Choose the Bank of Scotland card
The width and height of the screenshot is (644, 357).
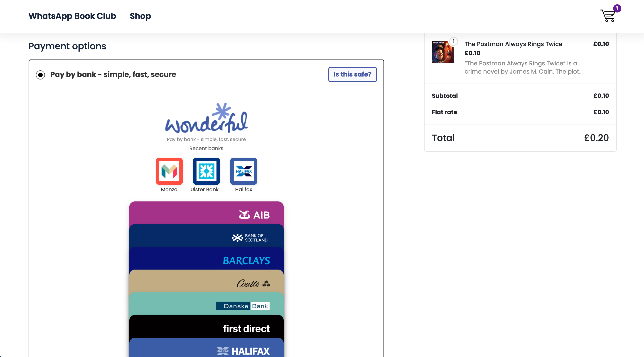[x=206, y=236]
